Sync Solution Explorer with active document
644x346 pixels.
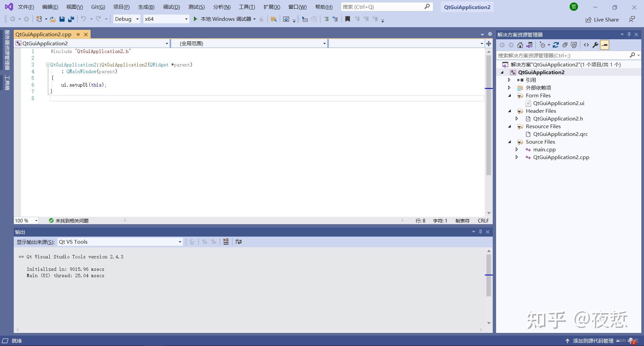(529, 45)
